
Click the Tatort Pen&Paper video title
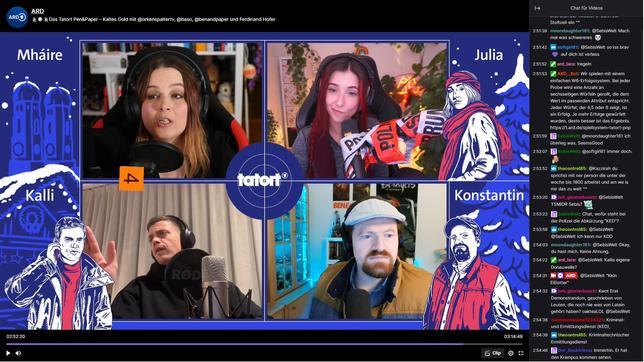click(x=154, y=19)
